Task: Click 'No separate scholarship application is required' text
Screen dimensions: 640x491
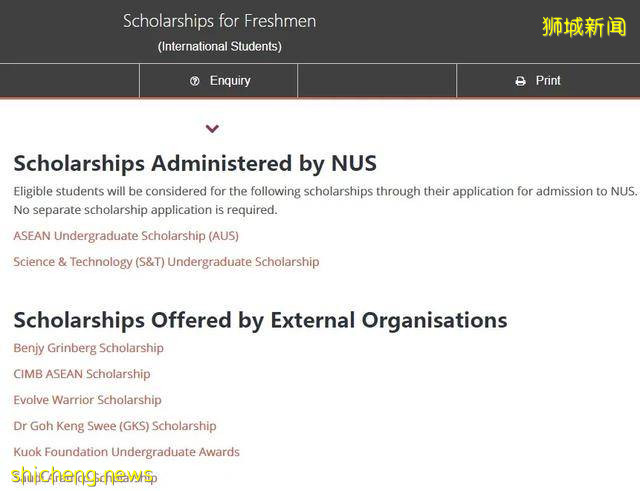Action: (145, 210)
